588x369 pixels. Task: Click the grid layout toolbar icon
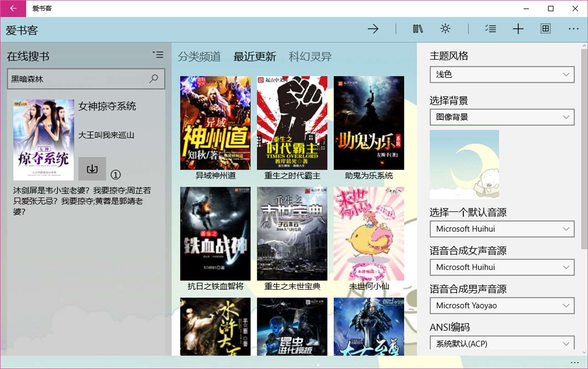(545, 29)
